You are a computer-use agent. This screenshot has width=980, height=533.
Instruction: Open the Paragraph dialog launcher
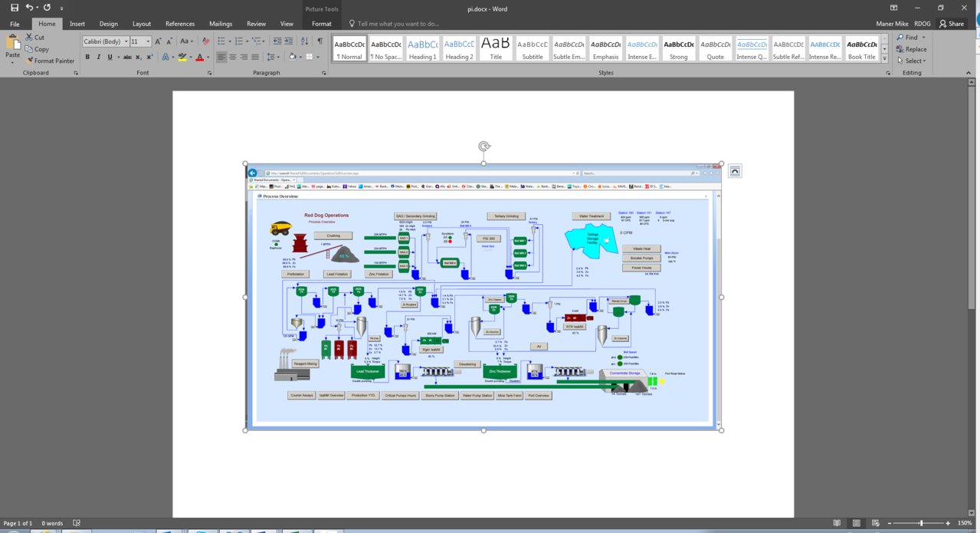point(324,73)
